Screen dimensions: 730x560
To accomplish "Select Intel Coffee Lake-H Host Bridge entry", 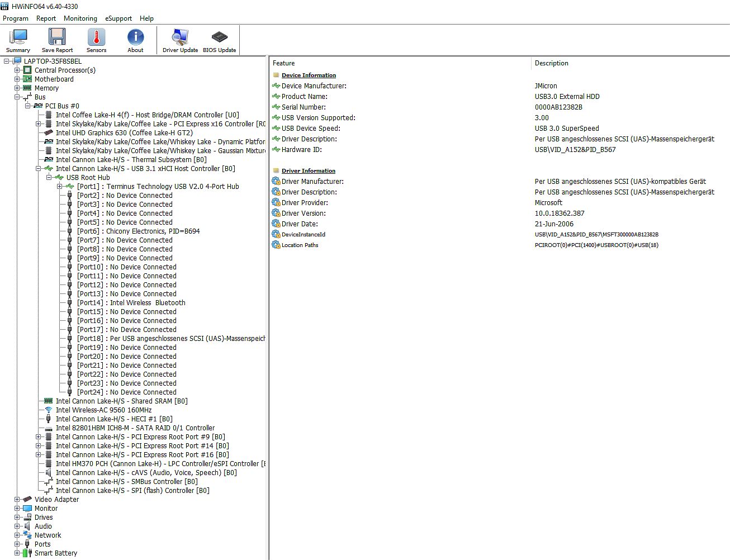I will pyautogui.click(x=148, y=115).
